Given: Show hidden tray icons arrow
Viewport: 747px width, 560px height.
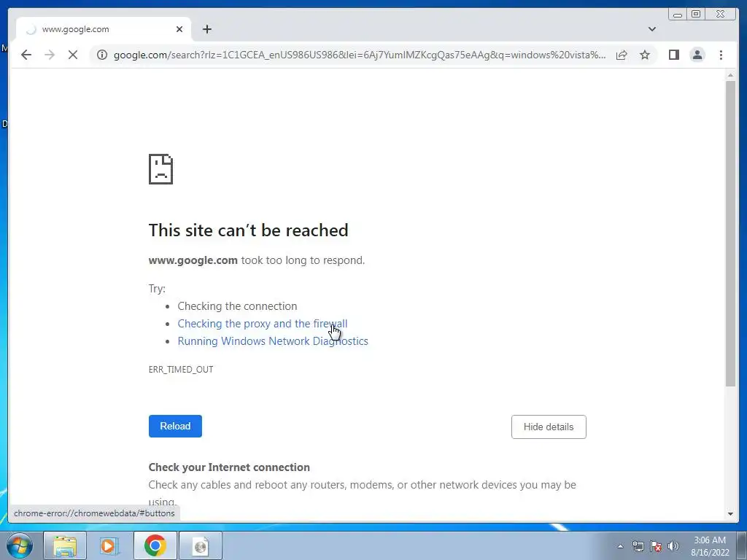Looking at the screenshot, I should click(x=620, y=546).
